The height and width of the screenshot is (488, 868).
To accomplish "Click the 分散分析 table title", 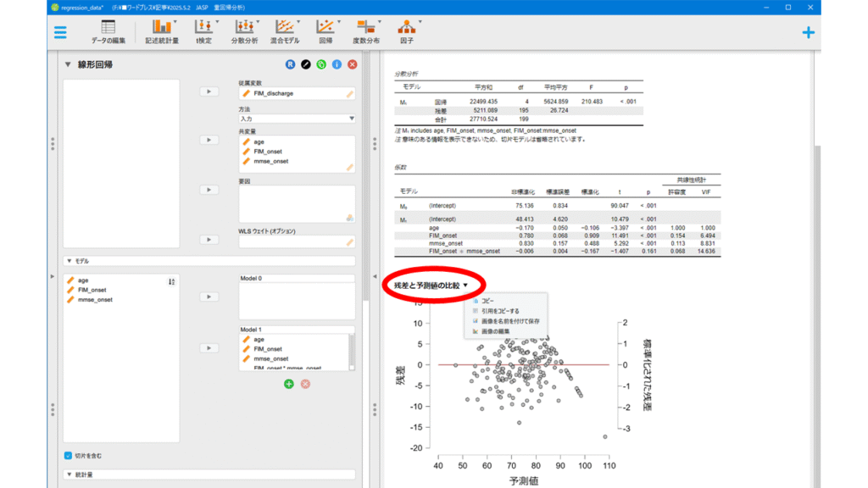I will click(x=406, y=74).
